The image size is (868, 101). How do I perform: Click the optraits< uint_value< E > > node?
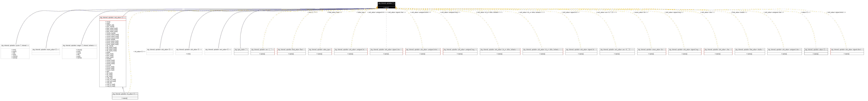point(189,51)
